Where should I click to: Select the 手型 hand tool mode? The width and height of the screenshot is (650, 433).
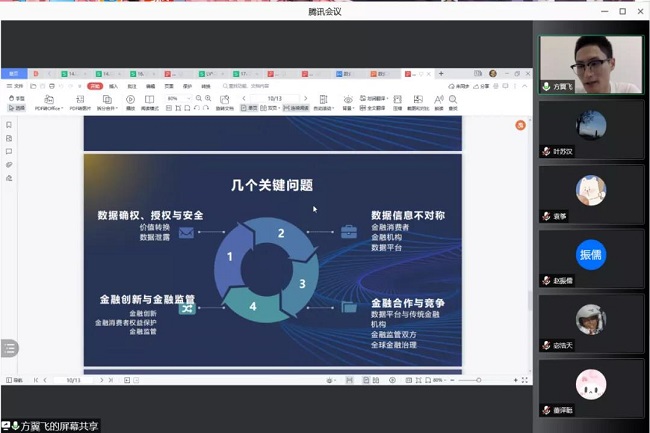(17, 98)
